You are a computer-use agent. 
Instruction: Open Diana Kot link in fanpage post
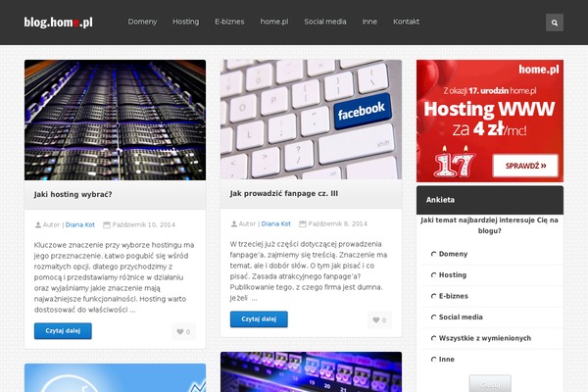point(276,224)
